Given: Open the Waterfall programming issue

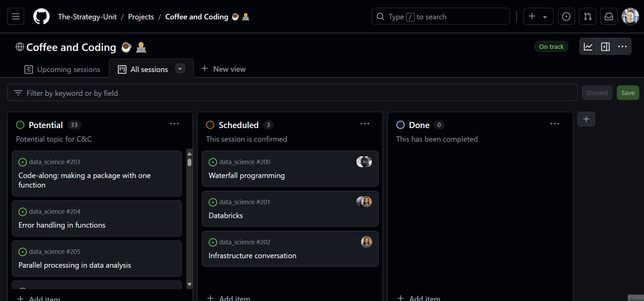Looking at the screenshot, I should 246,176.
